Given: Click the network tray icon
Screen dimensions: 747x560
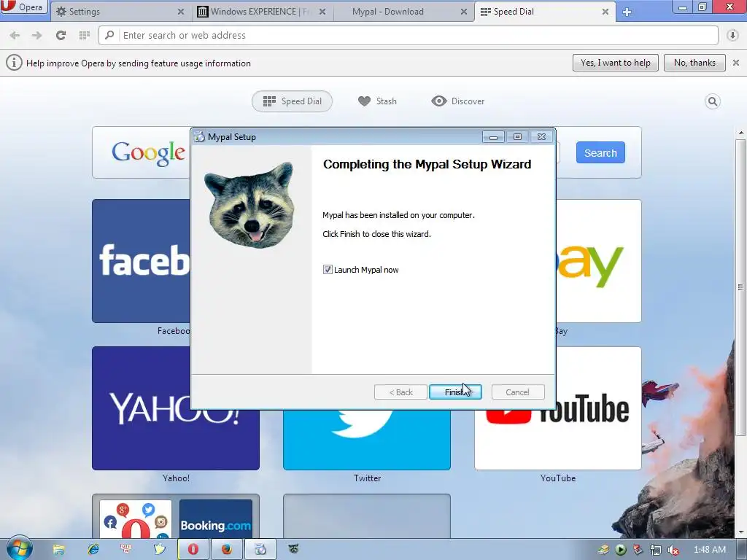Looking at the screenshot, I should click(656, 550).
